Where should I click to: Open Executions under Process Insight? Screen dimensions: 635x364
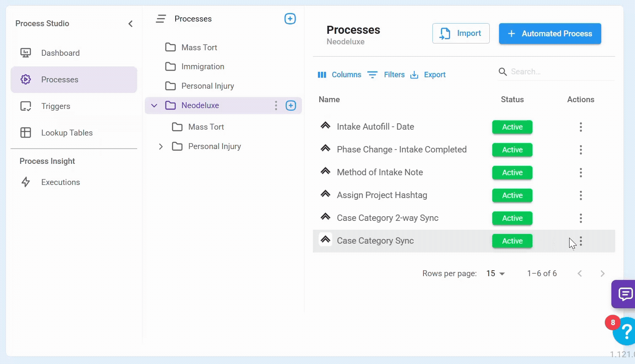pyautogui.click(x=60, y=182)
